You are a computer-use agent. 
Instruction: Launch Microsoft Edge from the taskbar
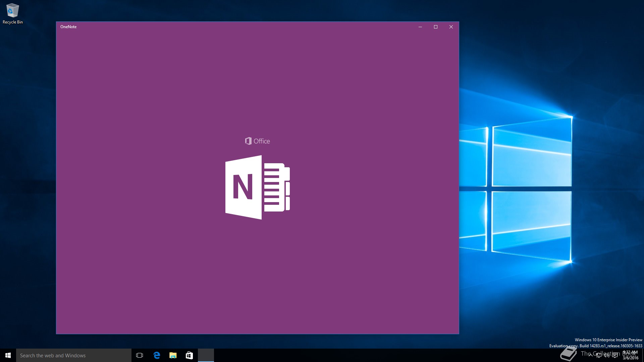(x=156, y=355)
